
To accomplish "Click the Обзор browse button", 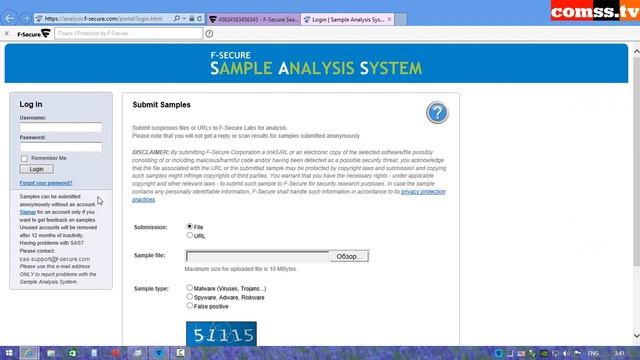I will [x=349, y=256].
